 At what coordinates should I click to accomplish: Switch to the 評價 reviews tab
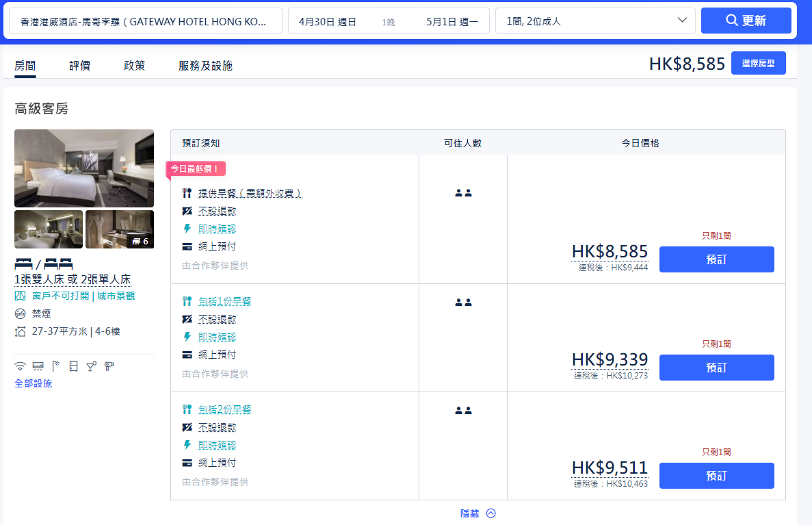click(79, 66)
